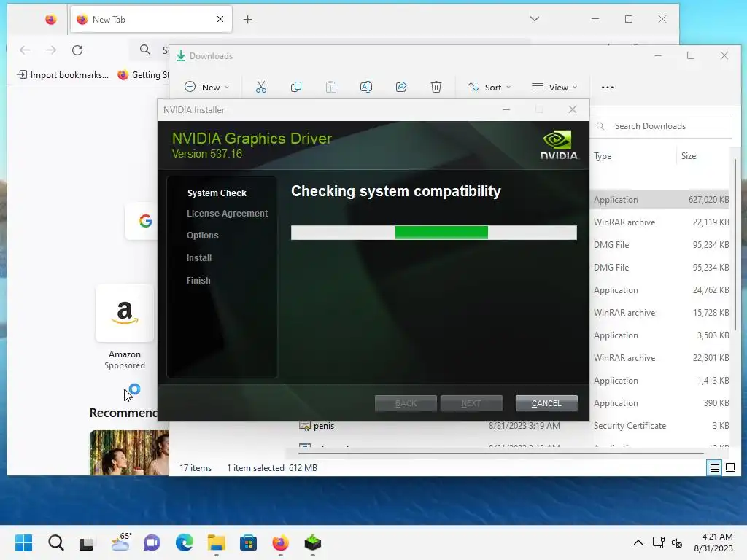Show hidden tray icons chevron
The image size is (747, 560).
coord(638,542)
